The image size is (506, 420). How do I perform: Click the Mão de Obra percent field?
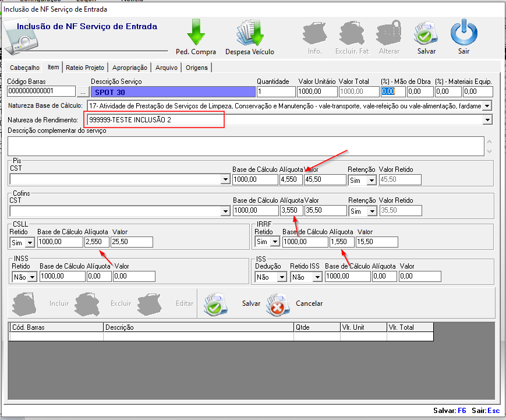[x=393, y=91]
